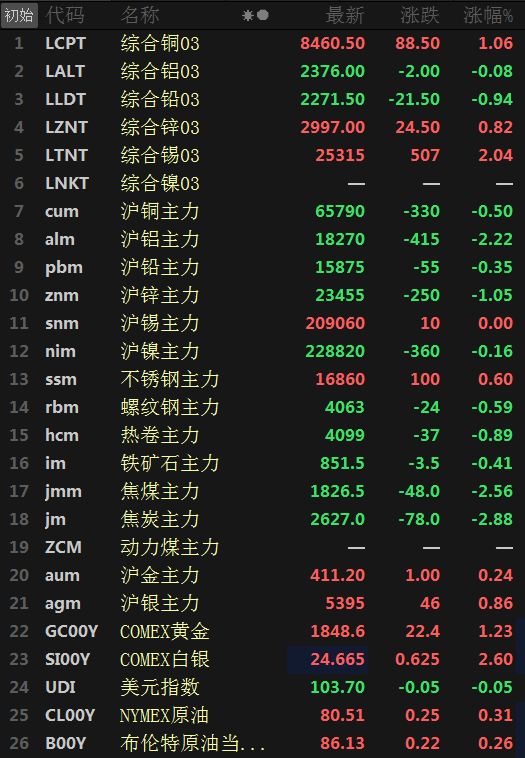Image resolution: width=525 pixels, height=758 pixels.
Task: Select 焦煤主力 row name
Action: [x=160, y=492]
